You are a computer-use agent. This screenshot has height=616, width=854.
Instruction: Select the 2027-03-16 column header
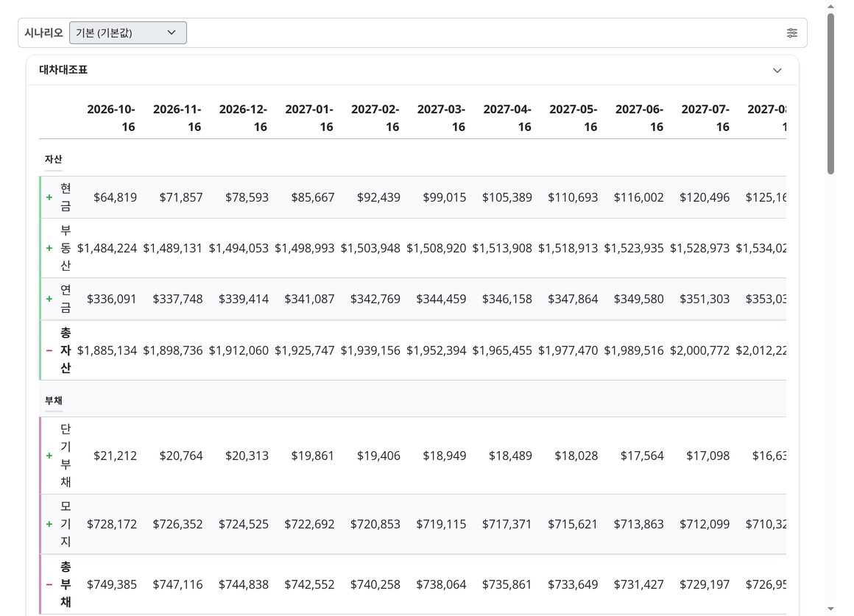pyautogui.click(x=441, y=118)
